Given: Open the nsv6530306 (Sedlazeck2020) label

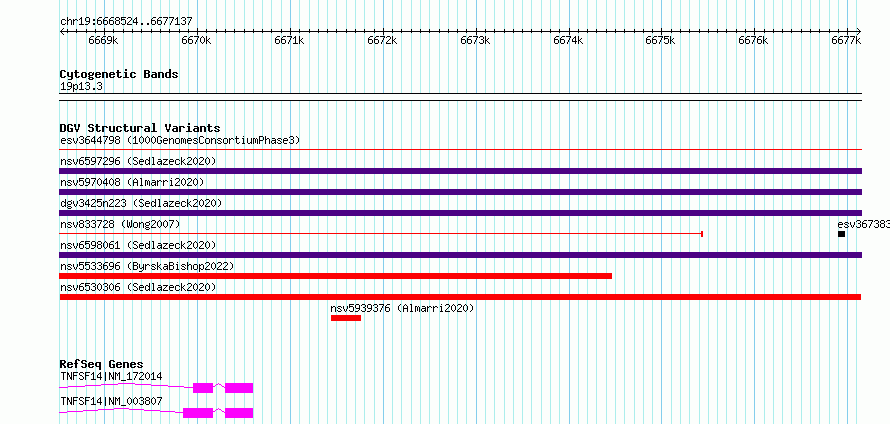Looking at the screenshot, I should (x=138, y=287).
